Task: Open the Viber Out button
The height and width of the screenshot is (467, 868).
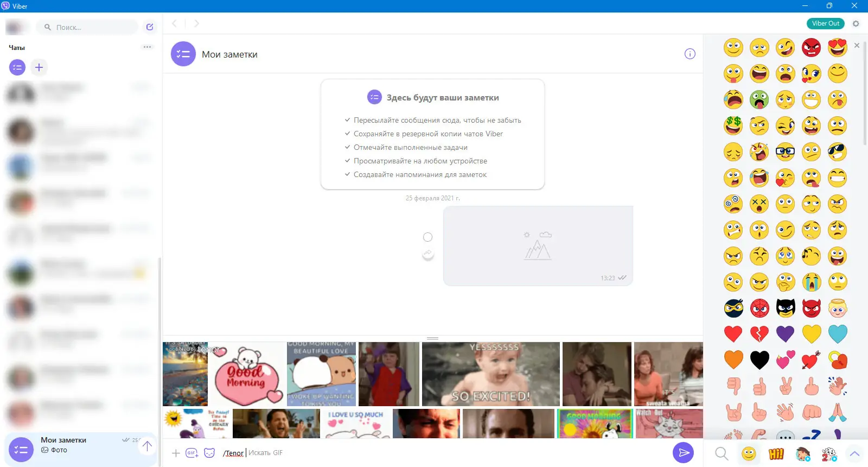Action: [826, 23]
